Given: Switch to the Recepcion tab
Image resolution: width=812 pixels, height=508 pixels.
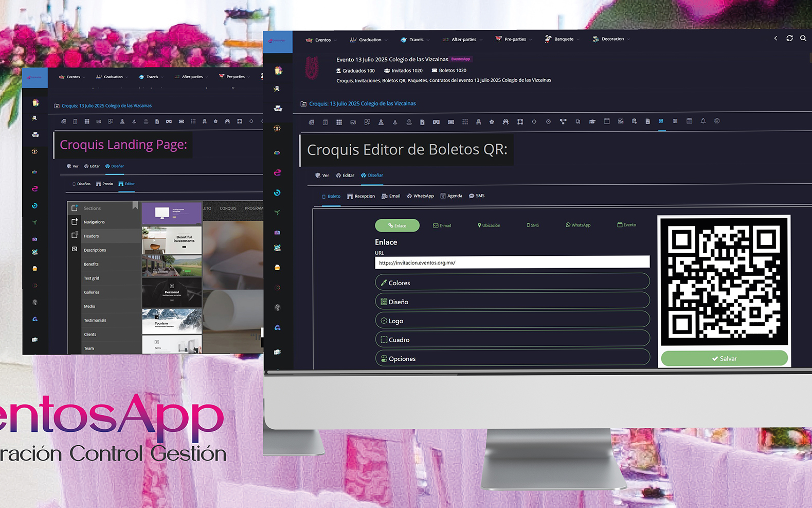Looking at the screenshot, I should 361,196.
